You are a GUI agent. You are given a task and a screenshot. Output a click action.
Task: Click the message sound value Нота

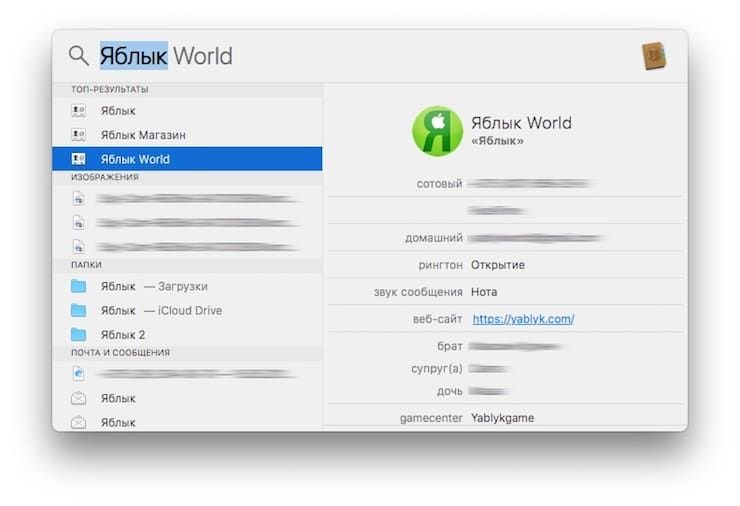(484, 292)
